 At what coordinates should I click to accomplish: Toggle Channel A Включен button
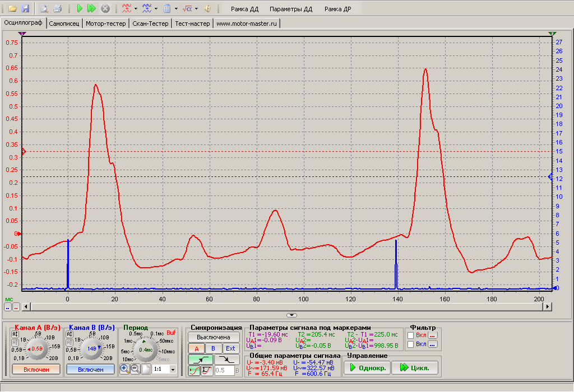point(36,370)
